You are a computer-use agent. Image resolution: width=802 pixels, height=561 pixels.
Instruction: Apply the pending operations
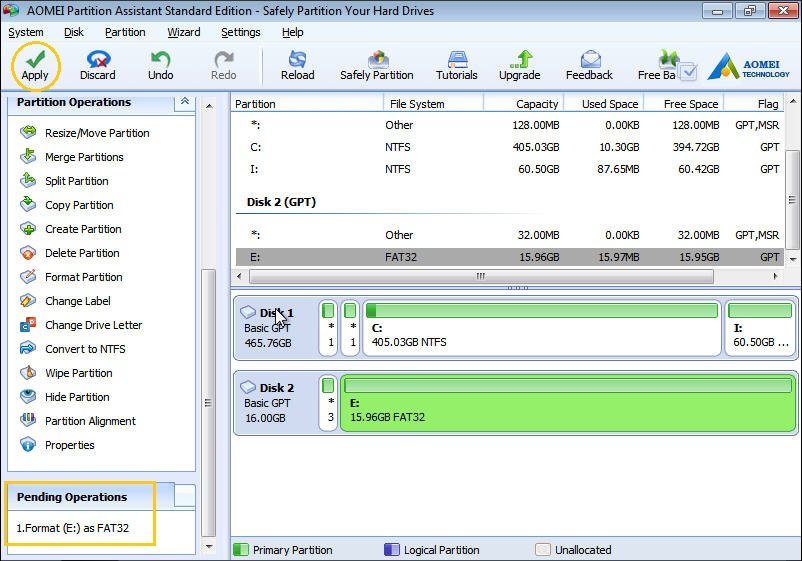(x=35, y=66)
